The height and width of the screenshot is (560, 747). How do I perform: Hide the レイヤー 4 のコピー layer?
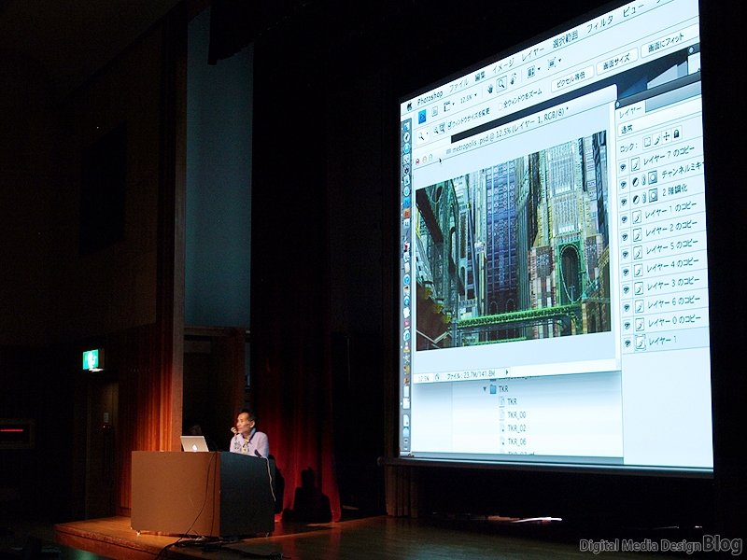point(626,272)
